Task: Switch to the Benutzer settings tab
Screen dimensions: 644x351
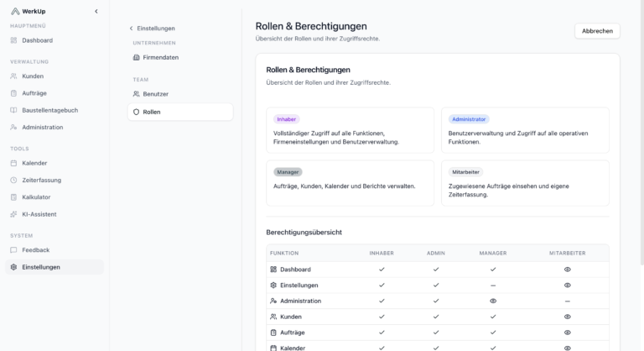Action: (155, 94)
